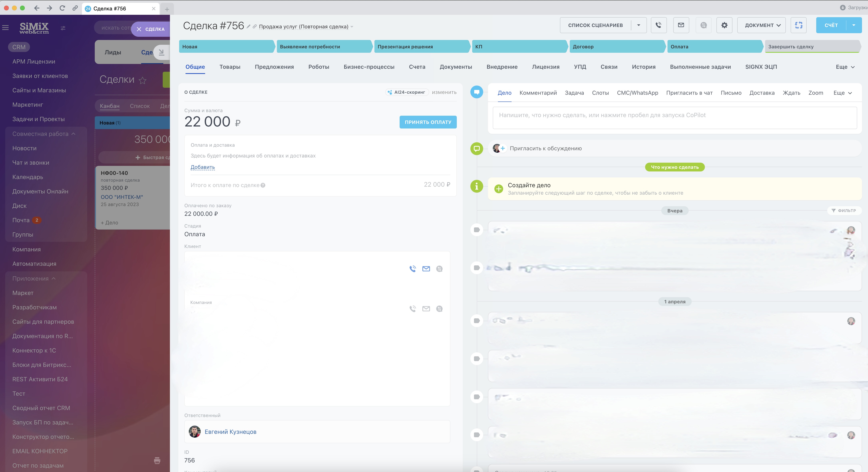Select the Комментарий tab in timeline
Screen dimensions: 868x472
point(538,93)
